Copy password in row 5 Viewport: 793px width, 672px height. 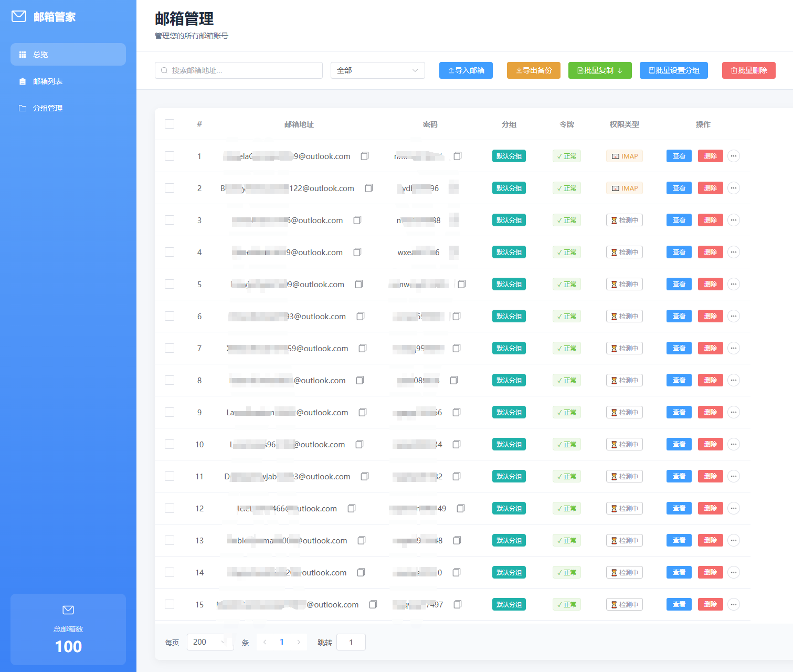coord(462,284)
